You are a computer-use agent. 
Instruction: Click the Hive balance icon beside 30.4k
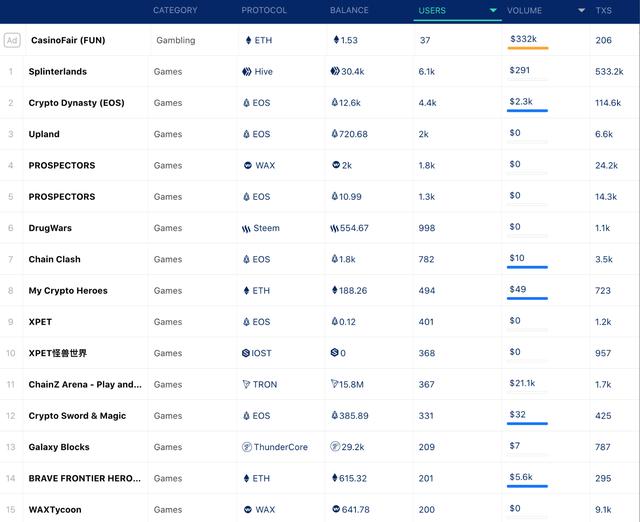(x=335, y=71)
